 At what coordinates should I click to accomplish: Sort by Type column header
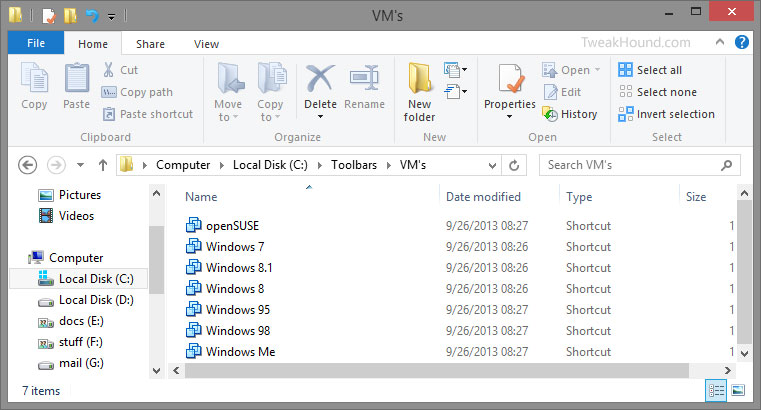[579, 197]
